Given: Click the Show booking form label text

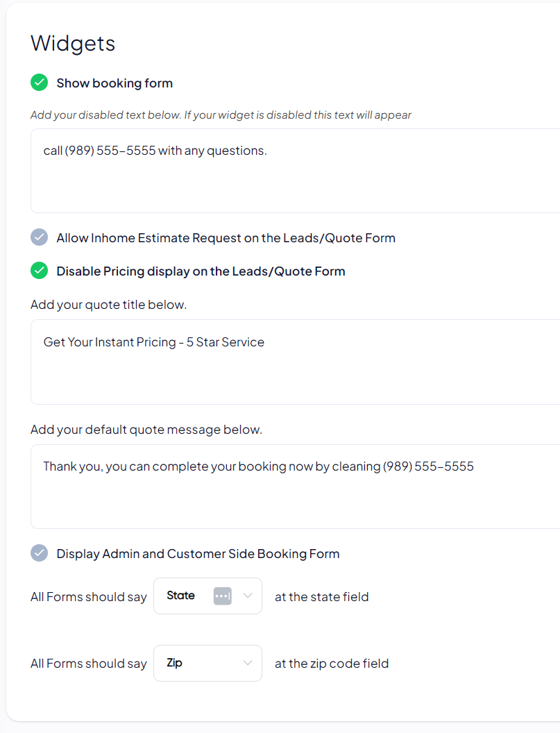Looking at the screenshot, I should pos(114,83).
